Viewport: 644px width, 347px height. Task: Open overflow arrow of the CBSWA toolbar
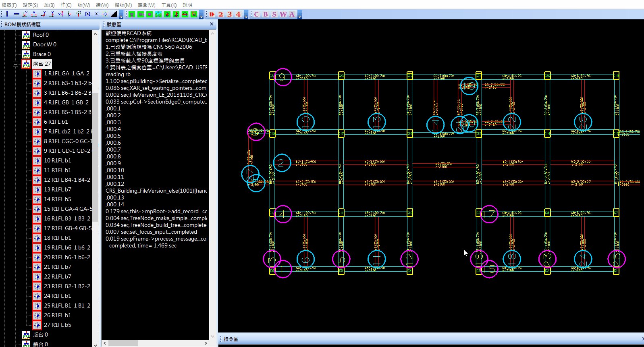299,15
